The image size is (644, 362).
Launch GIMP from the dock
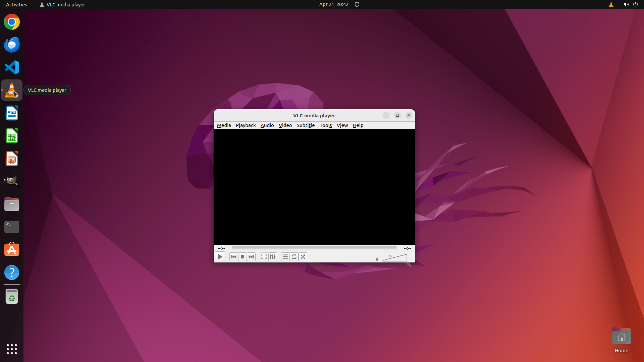pos(12,181)
